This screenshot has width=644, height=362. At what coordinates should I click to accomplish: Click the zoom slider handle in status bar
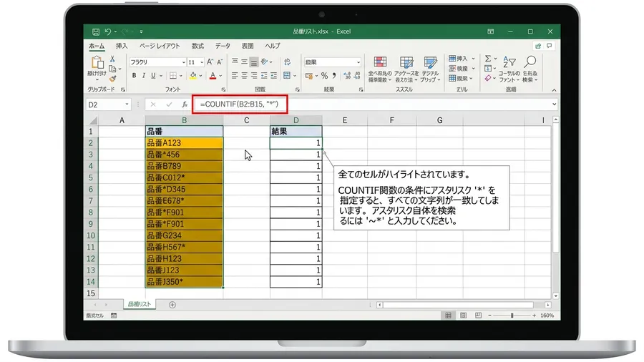point(512,315)
